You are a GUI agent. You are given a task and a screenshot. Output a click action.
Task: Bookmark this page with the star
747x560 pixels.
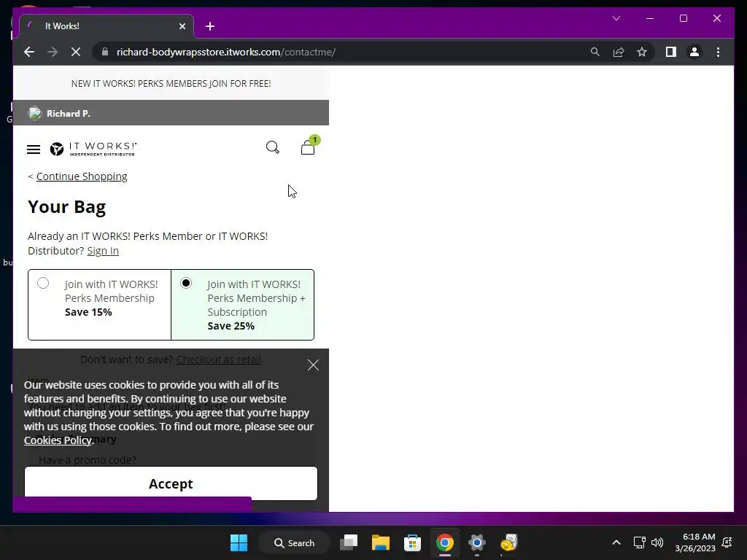click(642, 52)
